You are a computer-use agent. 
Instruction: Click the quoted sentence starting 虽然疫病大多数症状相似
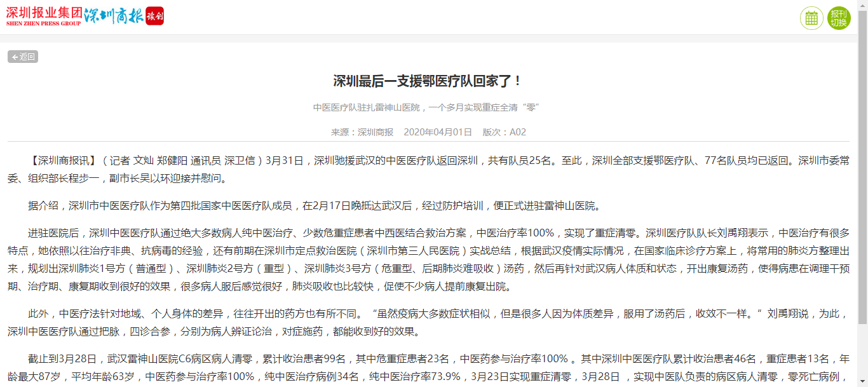tap(566, 313)
